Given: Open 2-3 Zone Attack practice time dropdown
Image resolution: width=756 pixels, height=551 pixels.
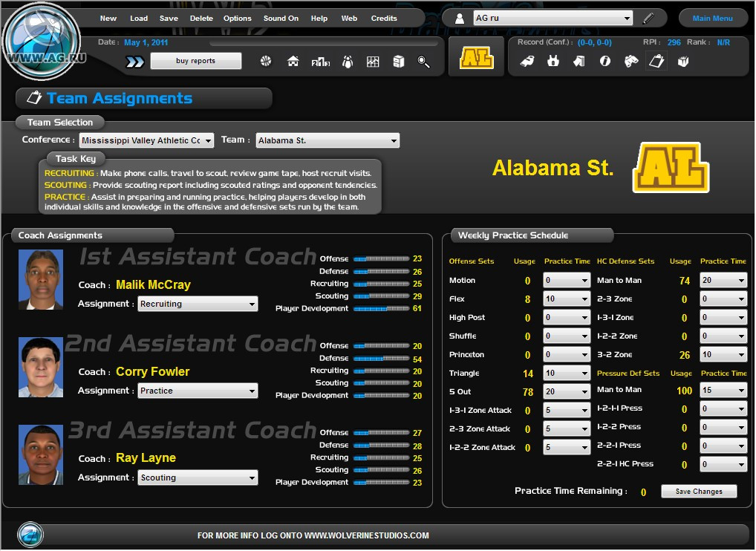Looking at the screenshot, I should (x=567, y=428).
